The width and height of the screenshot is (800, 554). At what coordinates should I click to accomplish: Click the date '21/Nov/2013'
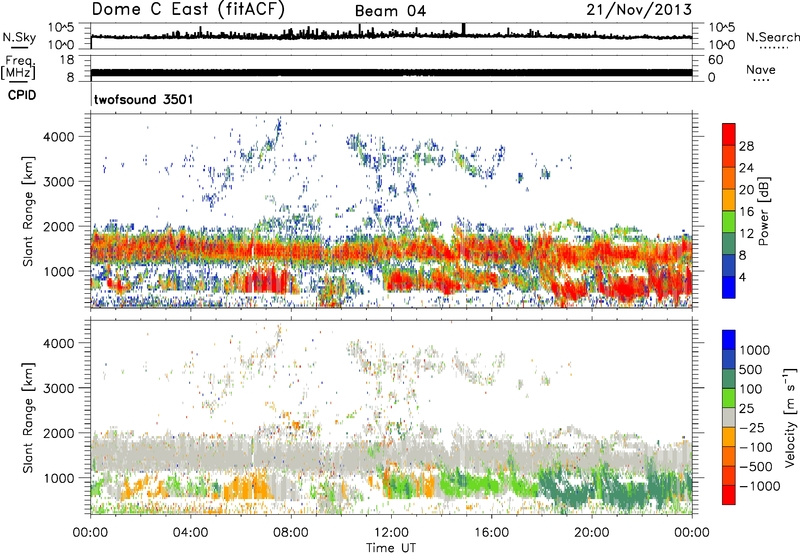coord(639,10)
